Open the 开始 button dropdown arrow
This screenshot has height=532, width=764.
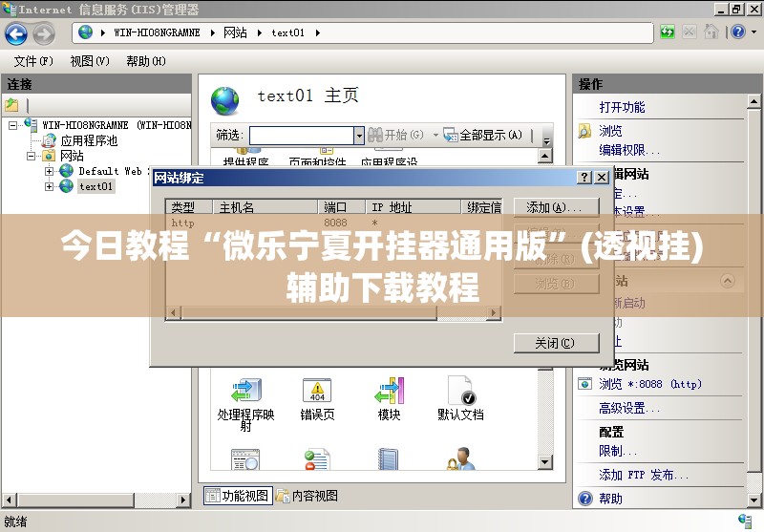435,135
